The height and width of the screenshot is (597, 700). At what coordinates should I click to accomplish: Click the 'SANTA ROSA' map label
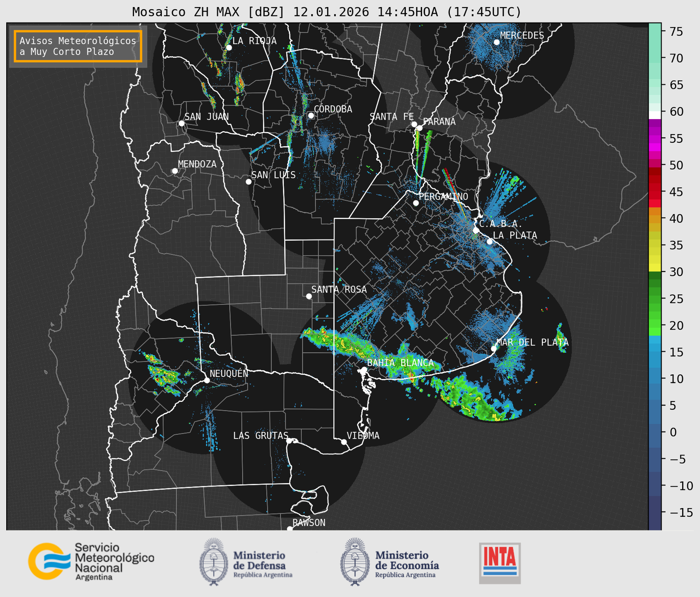coord(339,289)
